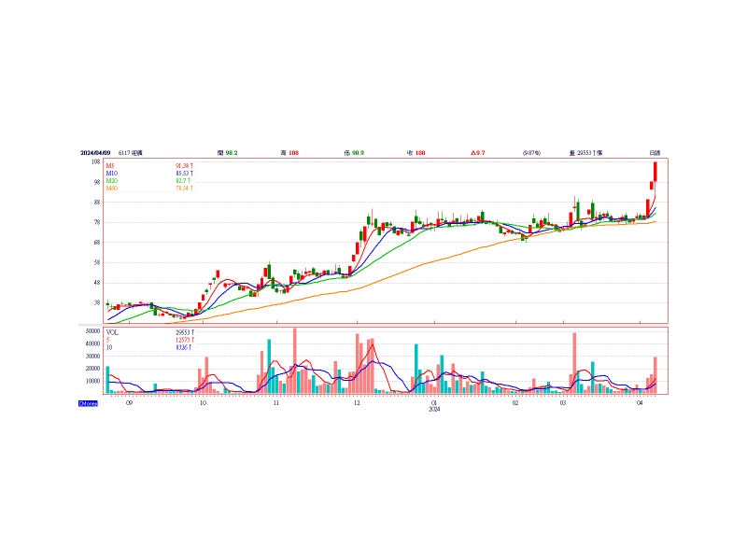Click the 10 month marker on time axis
Image resolution: width=747 pixels, height=560 pixels.
click(x=203, y=403)
